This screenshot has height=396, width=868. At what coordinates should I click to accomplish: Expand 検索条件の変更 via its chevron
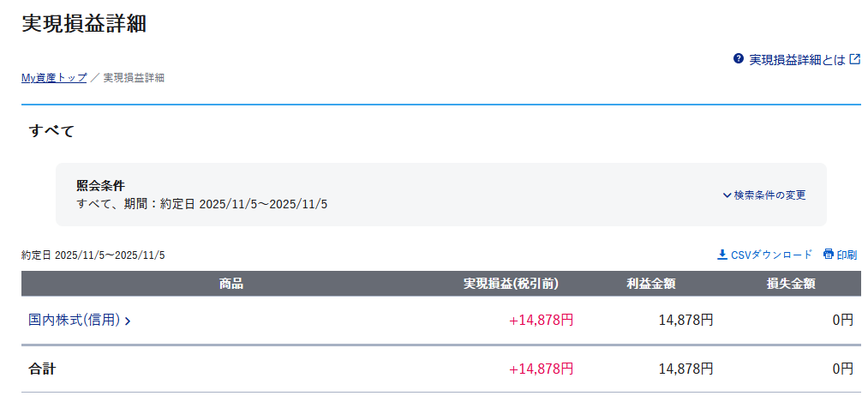click(x=727, y=195)
